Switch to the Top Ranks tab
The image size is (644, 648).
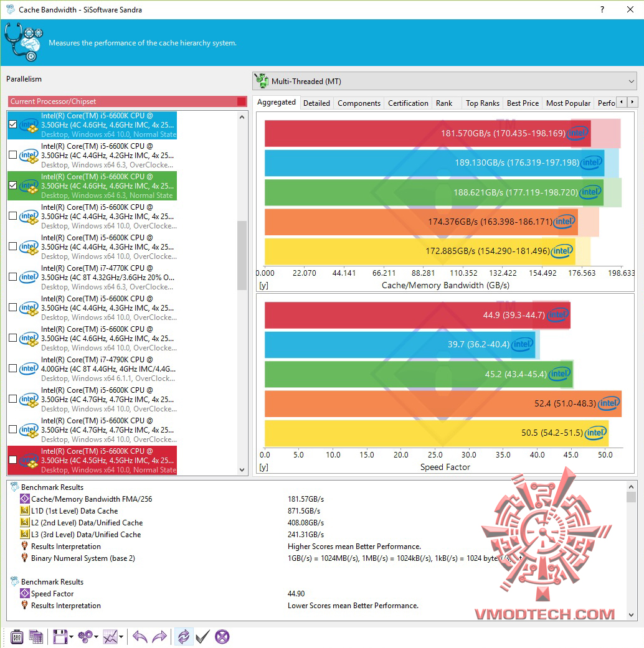click(482, 103)
